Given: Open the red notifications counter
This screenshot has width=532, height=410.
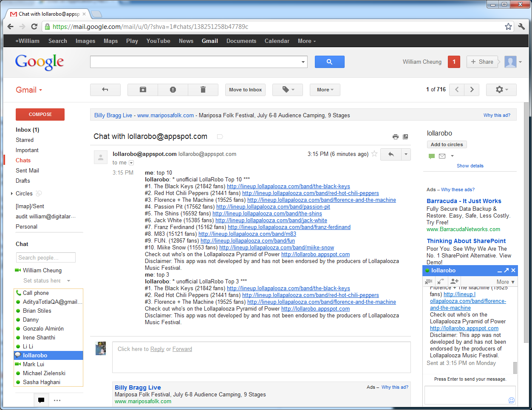Looking at the screenshot, I should [454, 62].
